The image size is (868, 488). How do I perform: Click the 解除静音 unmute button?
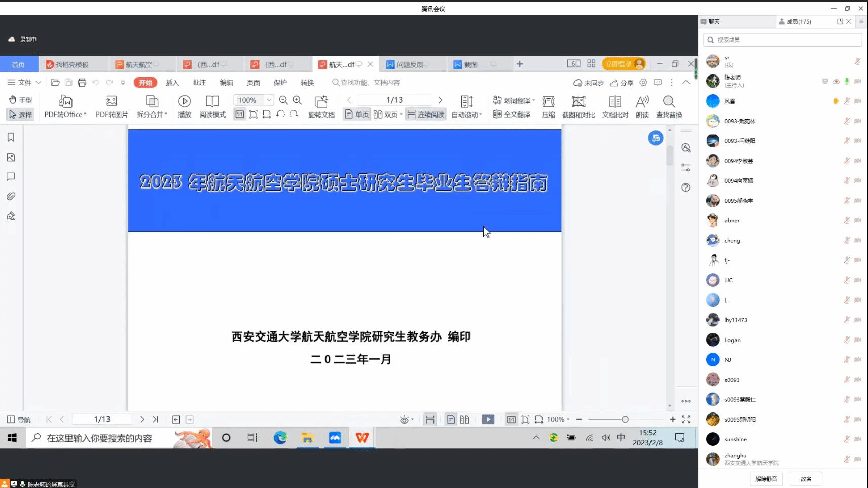pos(766,479)
